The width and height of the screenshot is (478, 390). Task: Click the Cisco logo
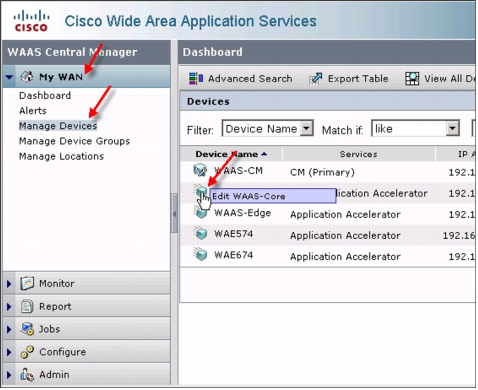(x=31, y=21)
